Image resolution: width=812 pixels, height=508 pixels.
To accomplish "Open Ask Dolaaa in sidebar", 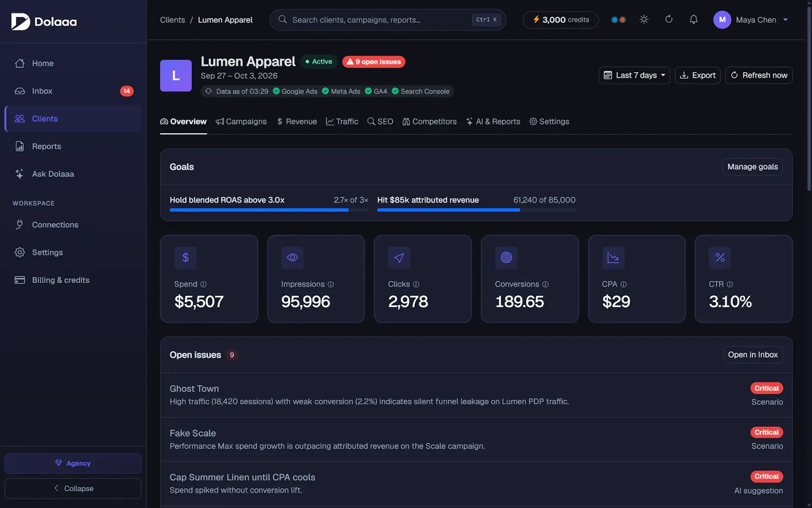I will coord(73,174).
